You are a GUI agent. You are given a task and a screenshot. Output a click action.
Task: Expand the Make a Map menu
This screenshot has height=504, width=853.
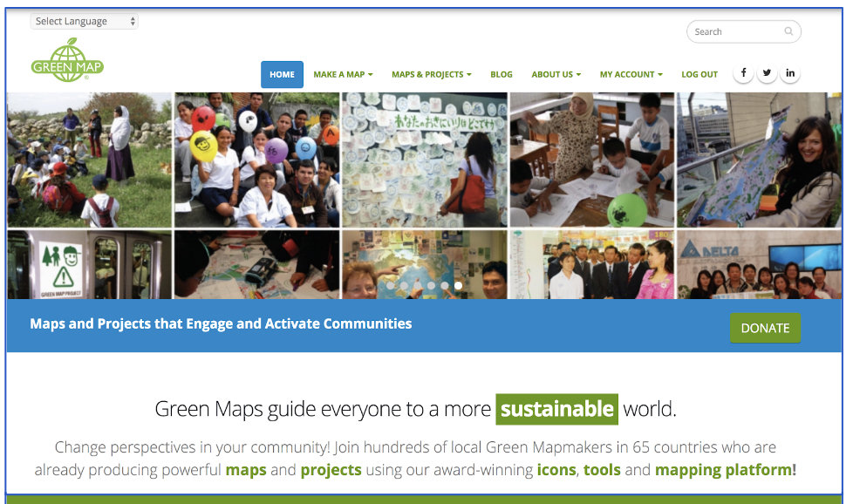(343, 74)
